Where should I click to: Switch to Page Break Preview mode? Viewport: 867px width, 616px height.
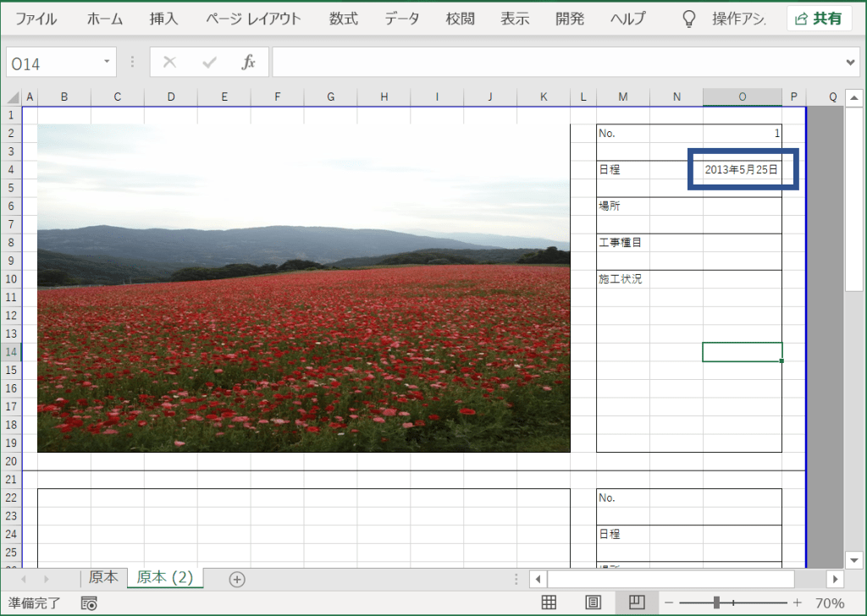[x=637, y=602]
